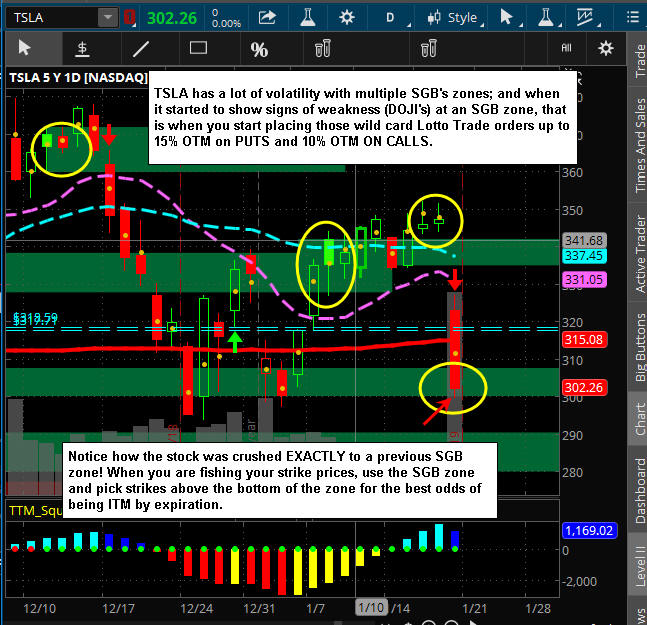Click the magenta 331.05 price label

point(584,280)
